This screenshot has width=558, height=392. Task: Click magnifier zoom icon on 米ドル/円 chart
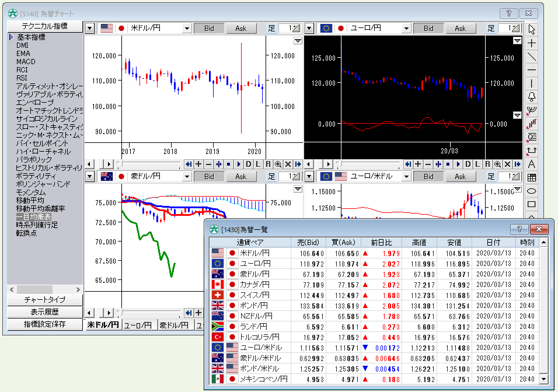(278, 164)
